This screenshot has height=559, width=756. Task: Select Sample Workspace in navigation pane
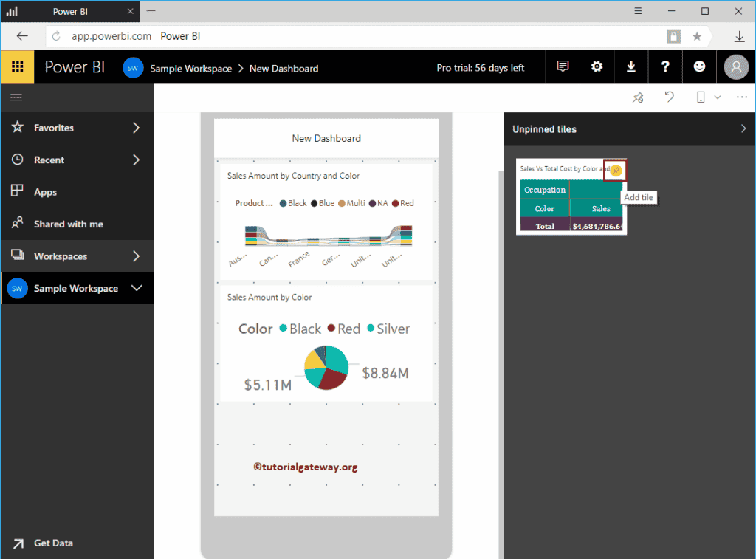(76, 289)
